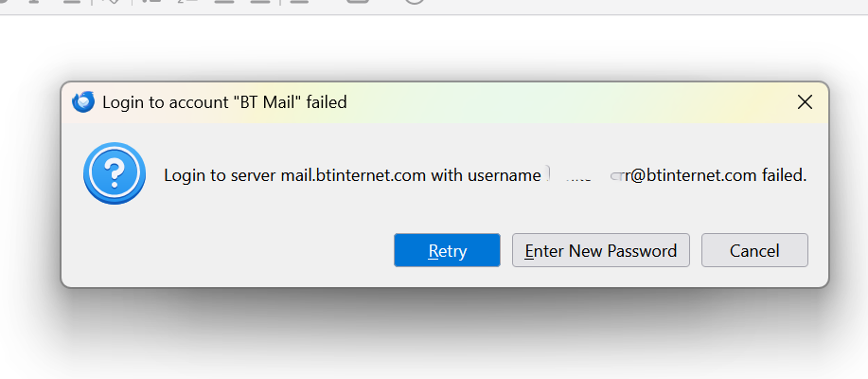Image resolution: width=868 pixels, height=379 pixels.
Task: Click the Thunderbird logo in dialog title
Action: (x=83, y=102)
